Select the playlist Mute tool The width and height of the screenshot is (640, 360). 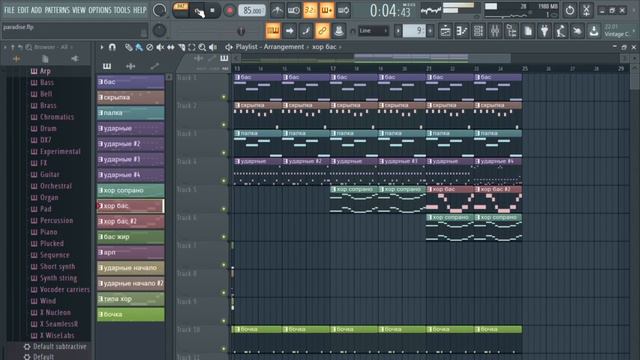pos(160,47)
